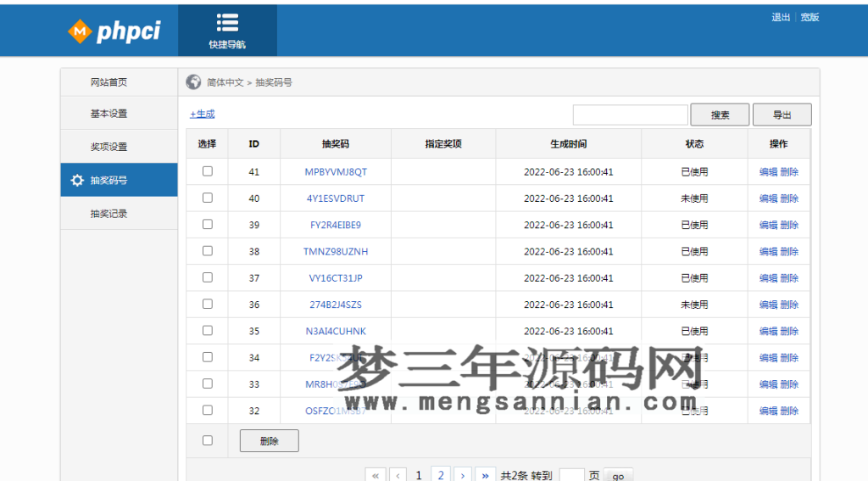The width and height of the screenshot is (868, 481).
Task: Click the +生成 link
Action: (x=202, y=115)
